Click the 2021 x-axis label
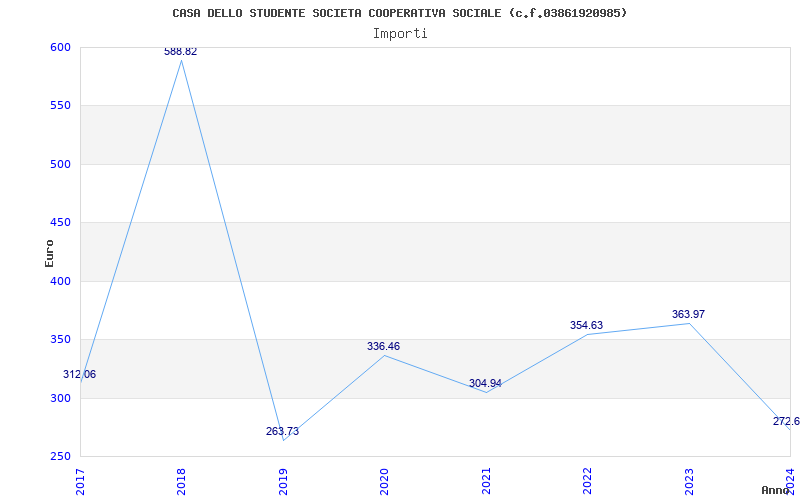Image resolution: width=800 pixels, height=500 pixels. click(x=486, y=481)
